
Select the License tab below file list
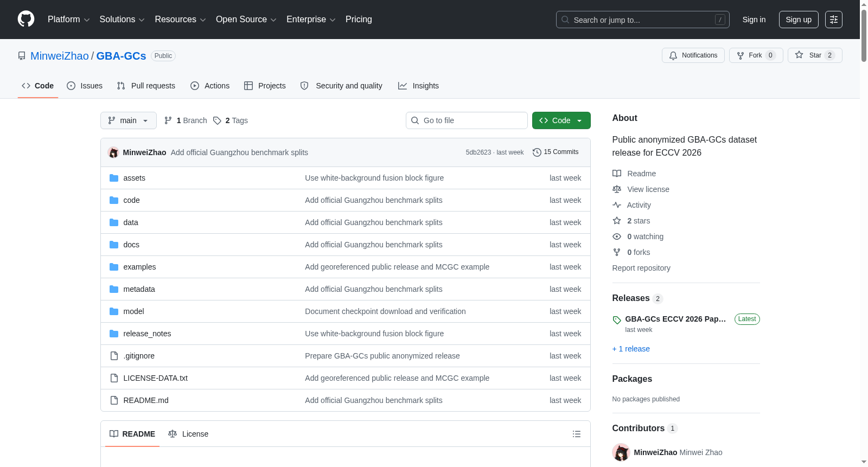(188, 434)
